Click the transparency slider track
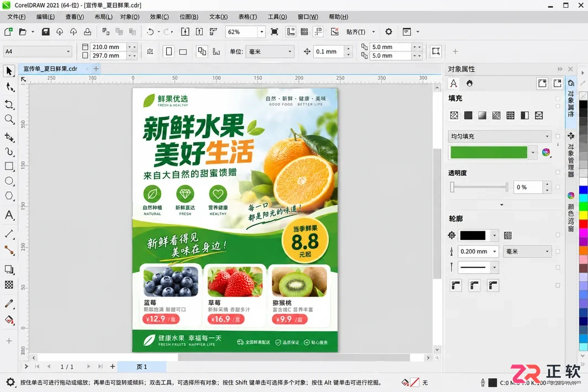 [480, 187]
